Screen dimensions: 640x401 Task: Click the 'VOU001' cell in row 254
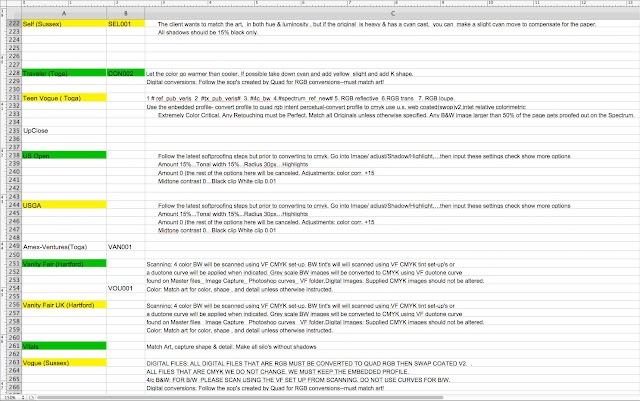(126, 288)
